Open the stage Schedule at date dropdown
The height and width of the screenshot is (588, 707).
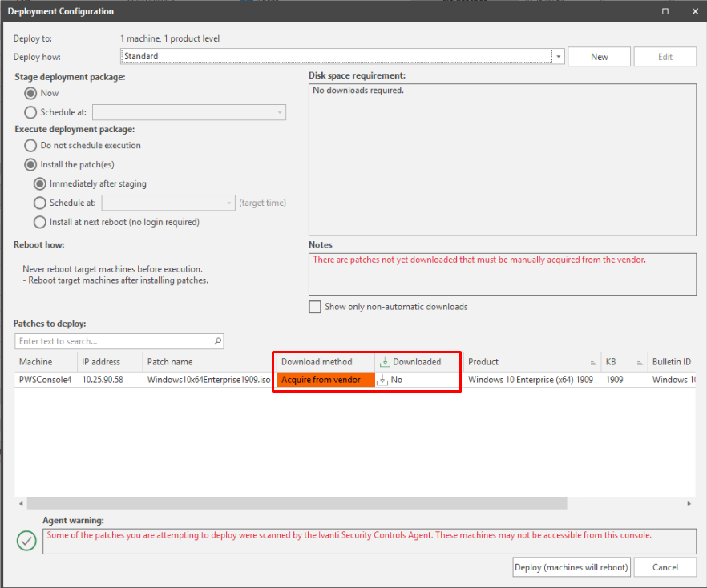280,113
